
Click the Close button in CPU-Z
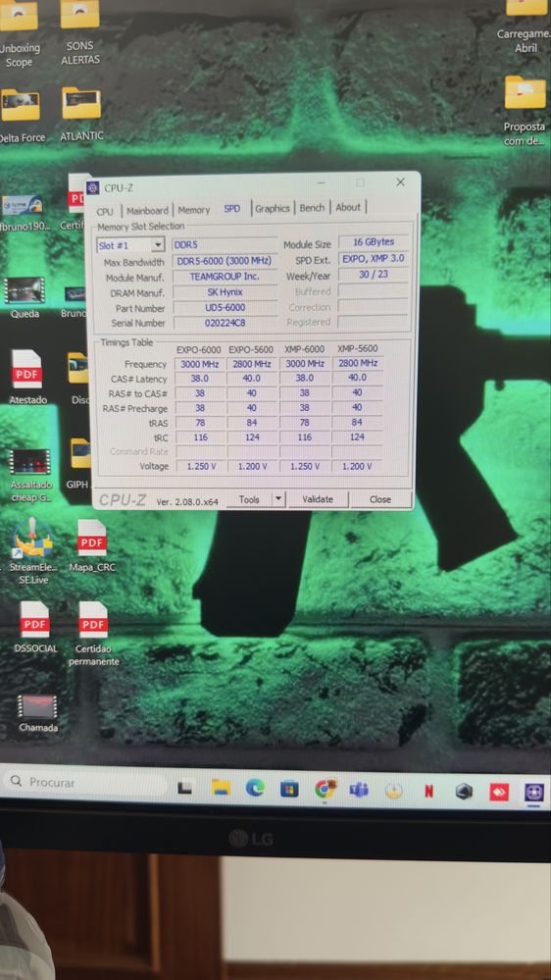[x=379, y=498]
